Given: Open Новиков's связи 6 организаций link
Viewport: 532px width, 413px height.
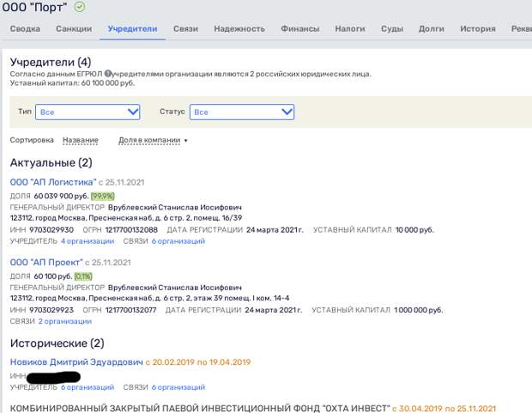Looking at the screenshot, I should pyautogui.click(x=178, y=387).
